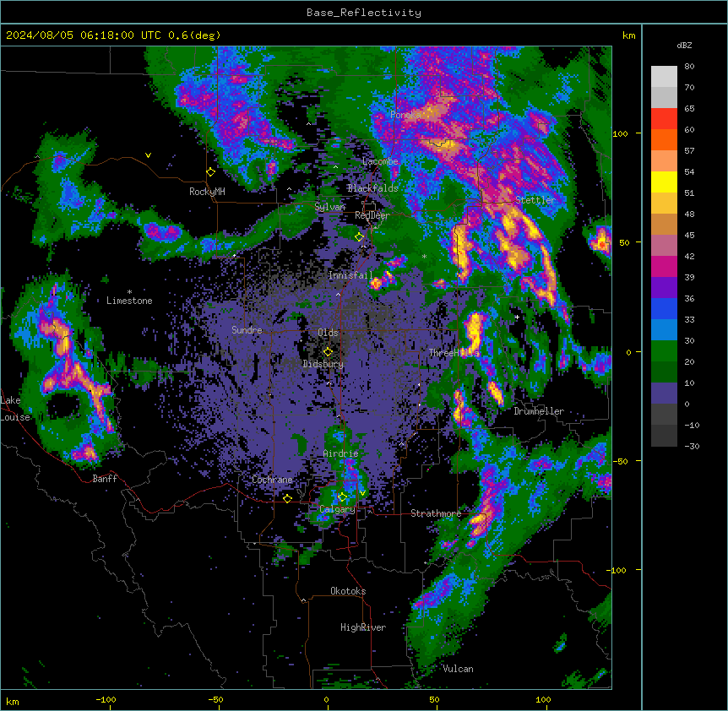728x711 pixels.
Task: Click the white plus marker north of Drumheller
Action: tap(517, 317)
